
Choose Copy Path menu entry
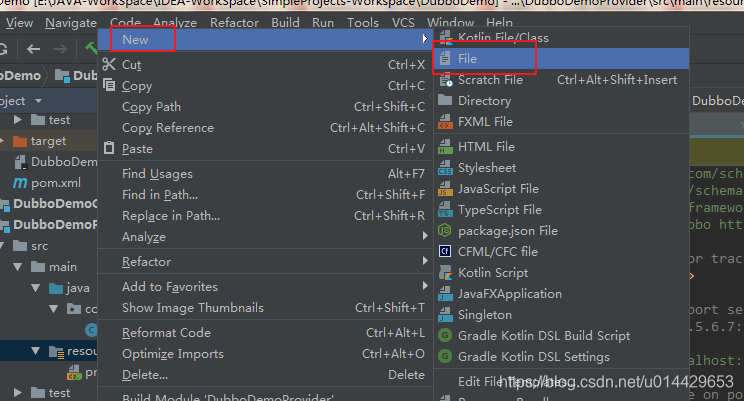265,107
